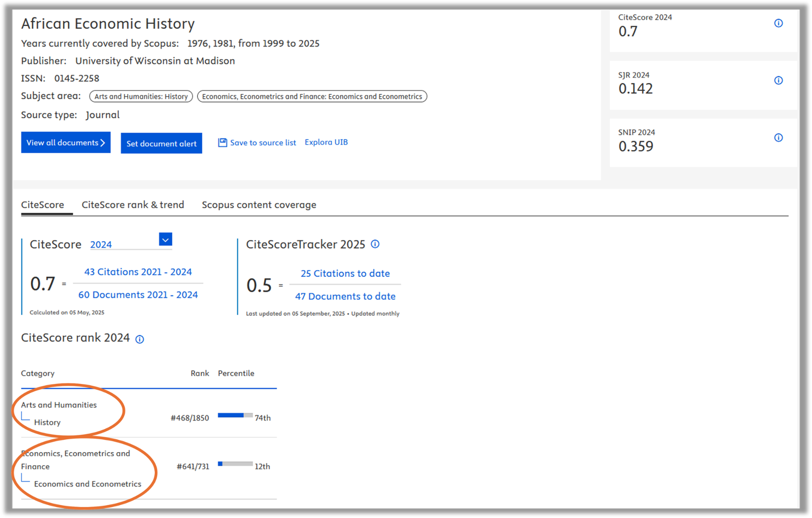Open the 43 Citations 2021 - 2024 link
Viewport: 812px width, 518px height.
coord(138,272)
